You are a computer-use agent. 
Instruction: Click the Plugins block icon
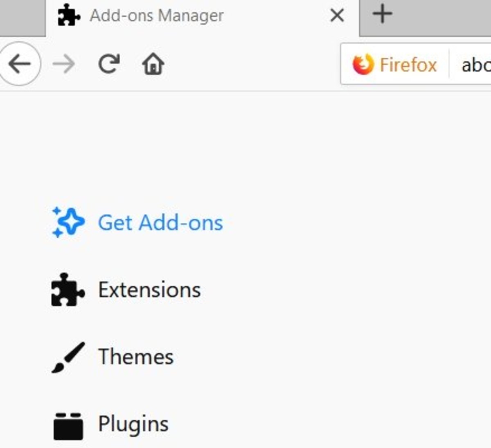68,424
